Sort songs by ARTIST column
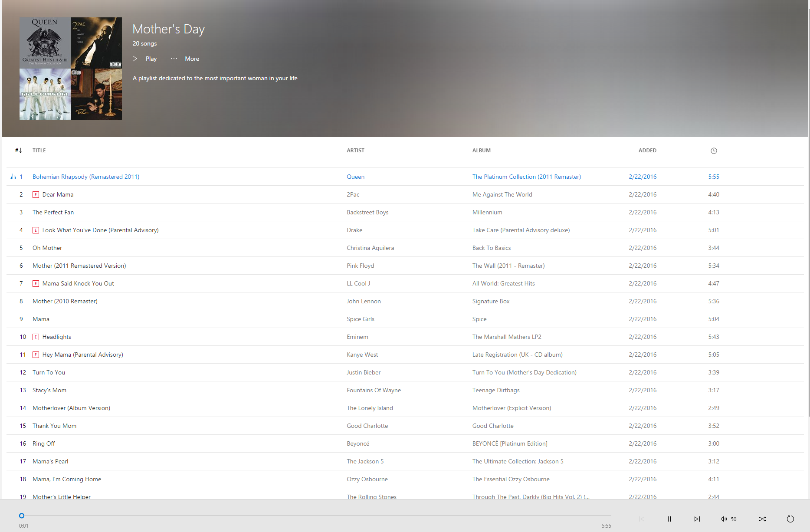 (355, 151)
